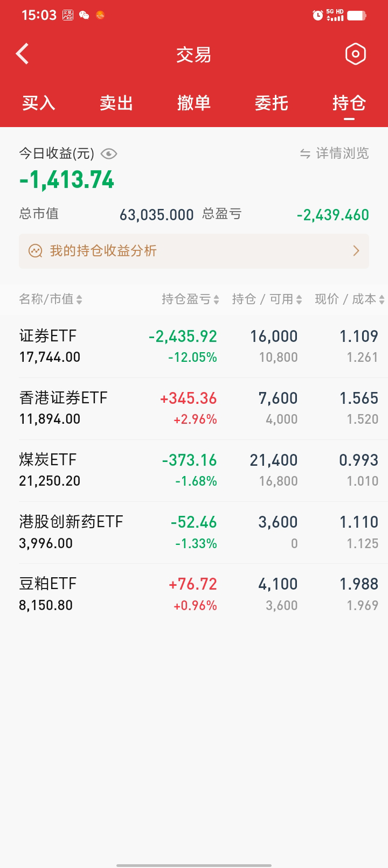This screenshot has height=868, width=388.
Task: Tap the back arrow icon
Action: (23, 54)
